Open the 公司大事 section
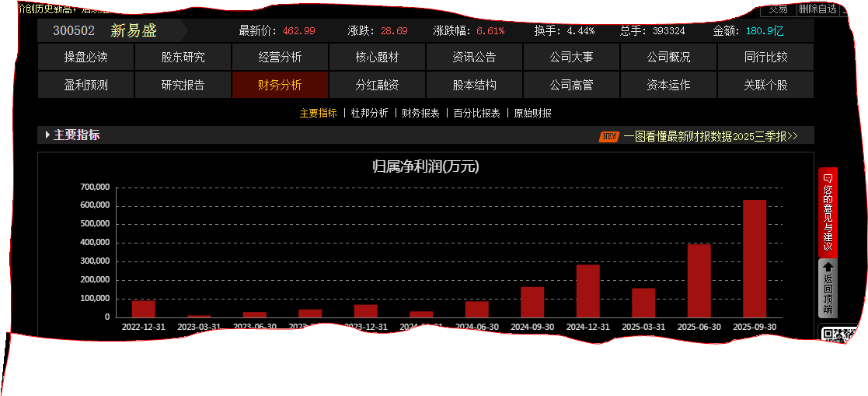The image size is (868, 396). 571,57
